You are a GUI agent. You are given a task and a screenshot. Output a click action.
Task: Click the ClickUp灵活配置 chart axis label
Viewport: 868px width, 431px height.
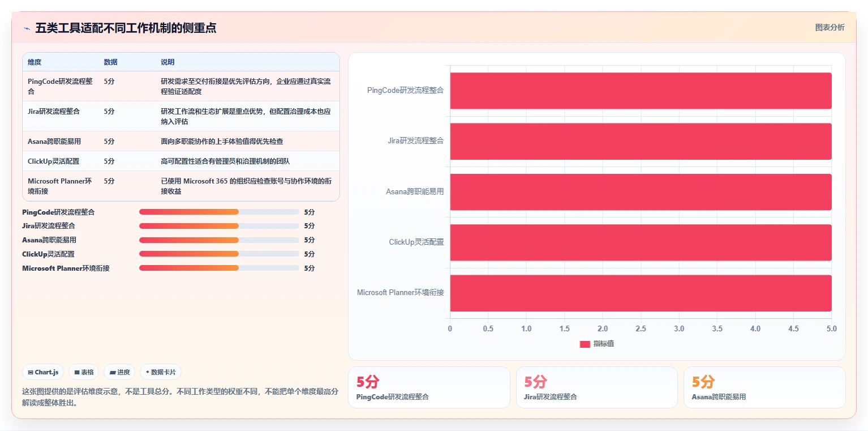pyautogui.click(x=416, y=242)
